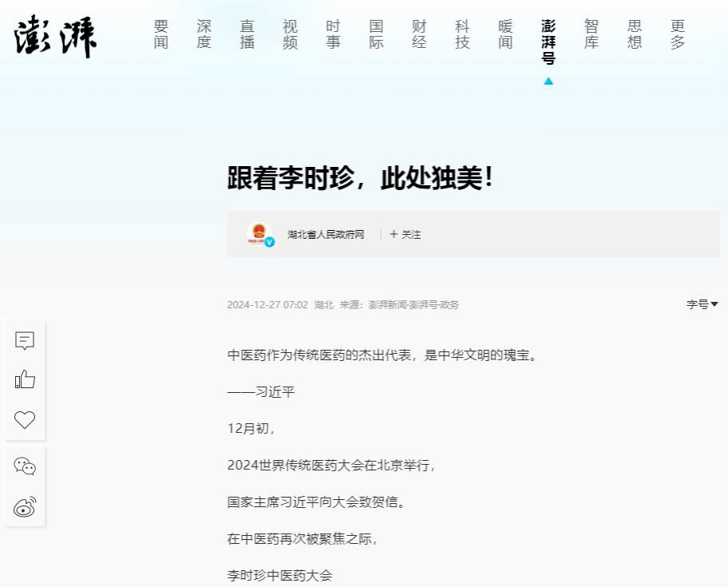Go to the 要闻 section
Viewport: 728px width, 587px height.
pyautogui.click(x=161, y=35)
